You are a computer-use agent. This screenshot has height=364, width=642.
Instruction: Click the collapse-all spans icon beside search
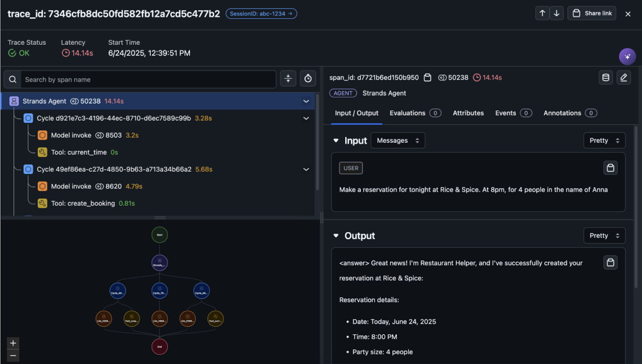point(288,79)
